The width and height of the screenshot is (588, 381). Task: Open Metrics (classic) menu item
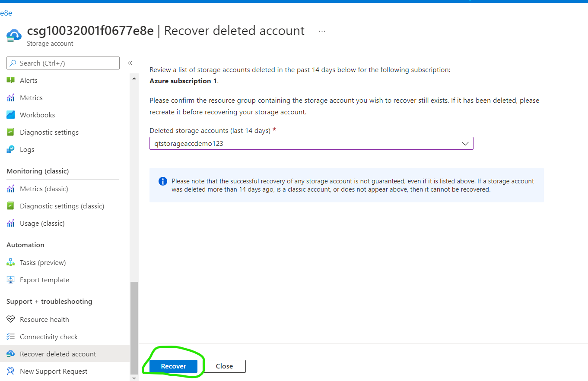[44, 189]
